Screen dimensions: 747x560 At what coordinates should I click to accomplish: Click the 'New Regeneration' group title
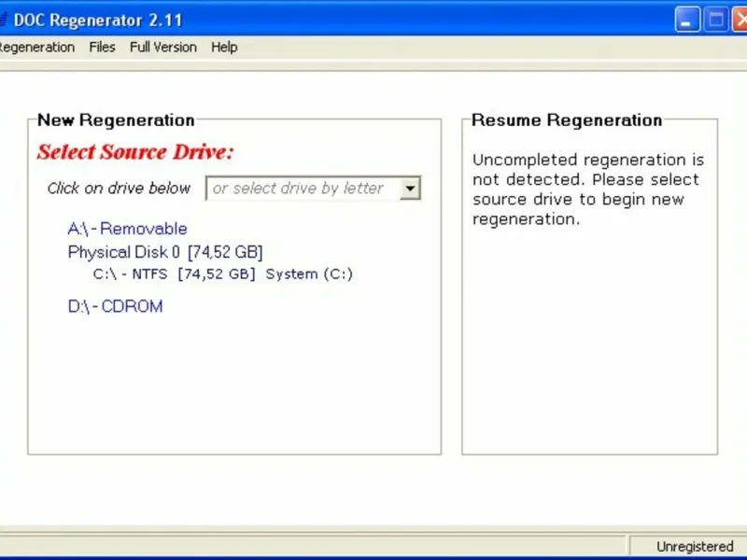click(116, 120)
